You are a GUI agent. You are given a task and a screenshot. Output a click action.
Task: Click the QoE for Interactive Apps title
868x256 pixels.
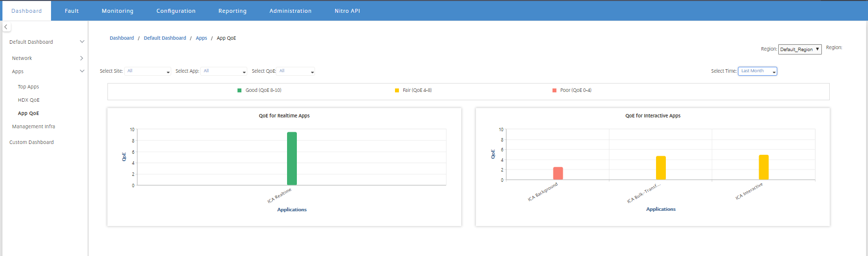coord(653,116)
